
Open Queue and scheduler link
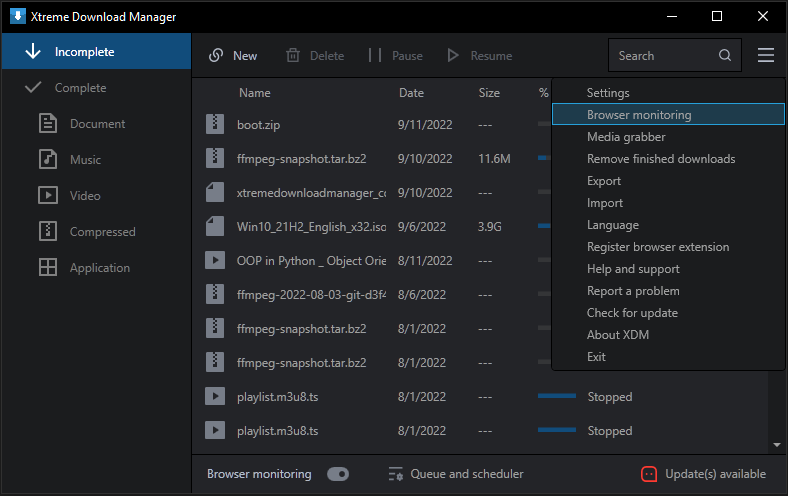click(466, 474)
